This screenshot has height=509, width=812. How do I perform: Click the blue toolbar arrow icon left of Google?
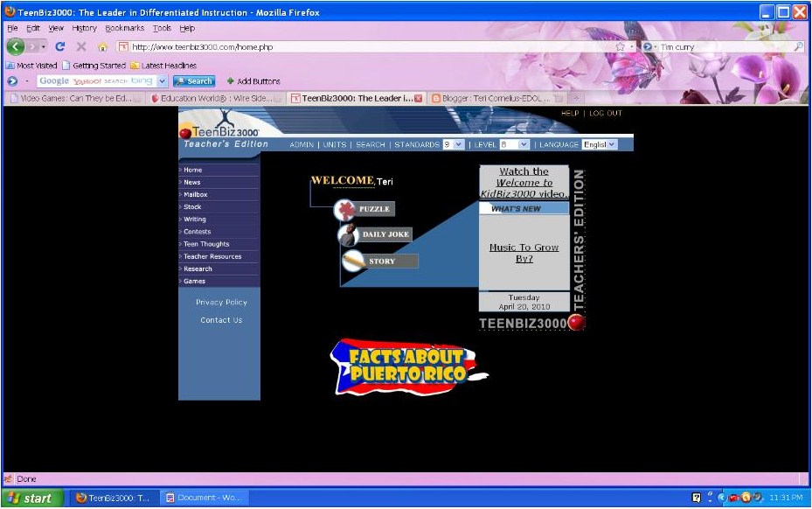[x=12, y=81]
